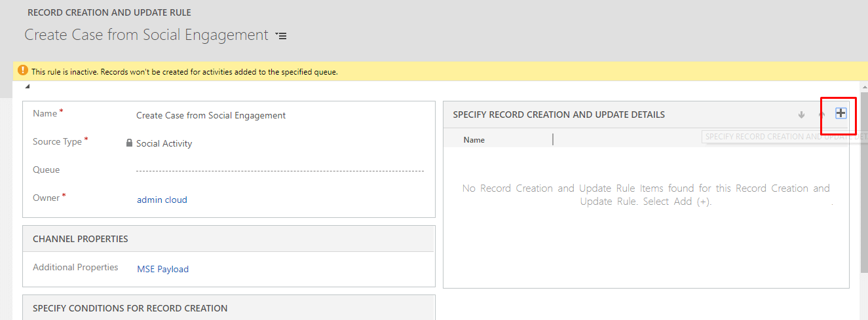The image size is (868, 320).
Task: Click the Channel Properties section header
Action: [81, 239]
